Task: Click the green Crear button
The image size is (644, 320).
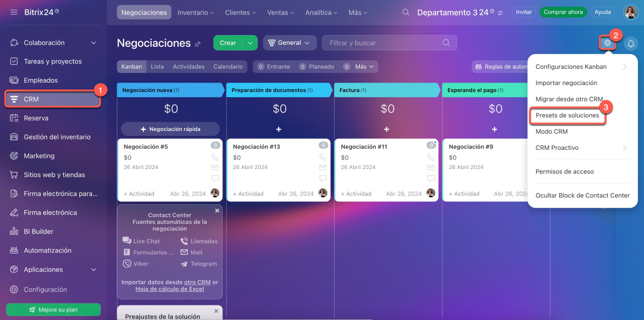Action: [x=228, y=43]
